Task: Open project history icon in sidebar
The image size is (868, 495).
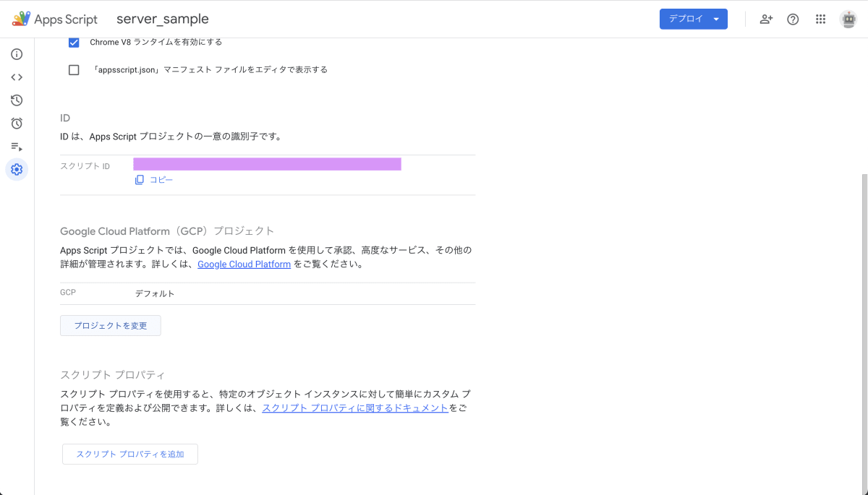Action: click(x=17, y=100)
